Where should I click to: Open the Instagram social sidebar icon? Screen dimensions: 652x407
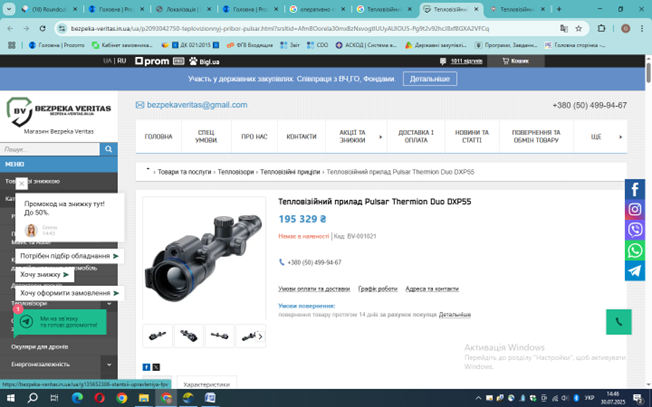point(635,209)
